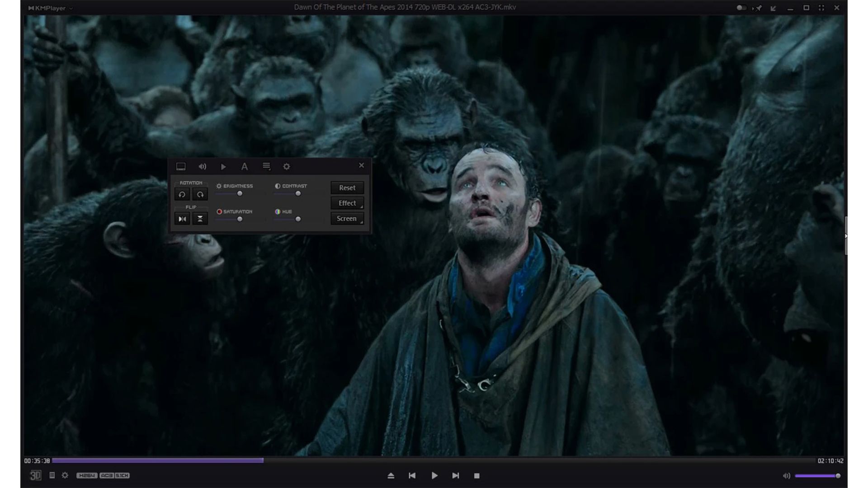868x488 pixels.
Task: Open the audio settings tab in control box
Action: pos(203,166)
